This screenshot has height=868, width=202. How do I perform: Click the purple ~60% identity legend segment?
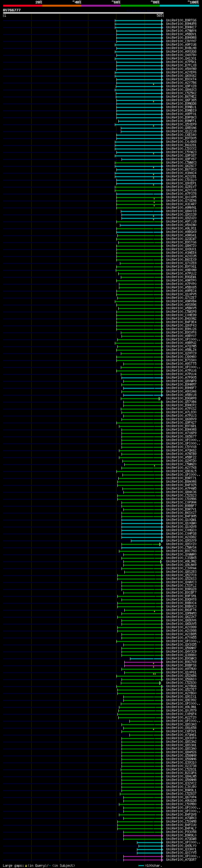click(101, 5)
